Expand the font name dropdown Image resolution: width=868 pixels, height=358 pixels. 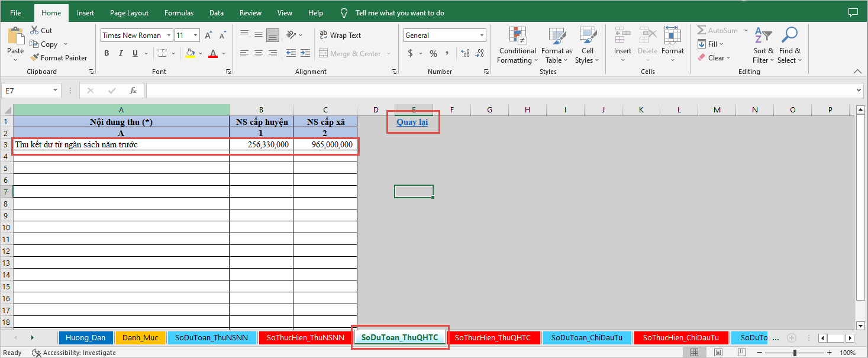tap(169, 36)
